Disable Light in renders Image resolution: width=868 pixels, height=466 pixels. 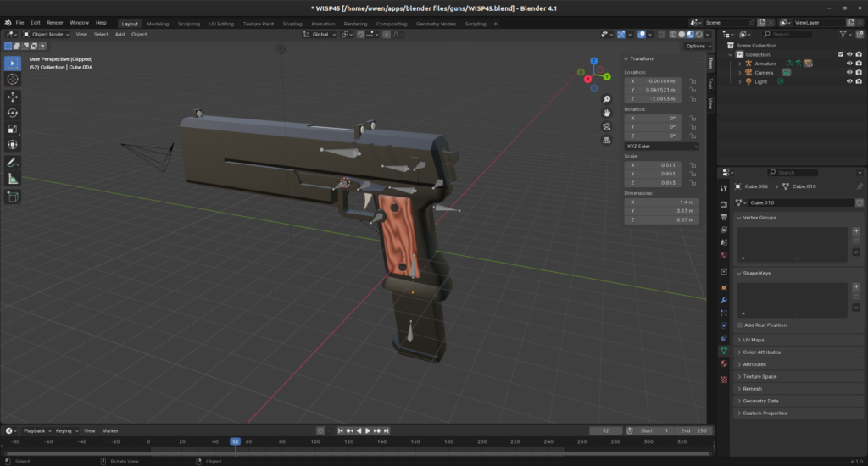[x=859, y=81]
